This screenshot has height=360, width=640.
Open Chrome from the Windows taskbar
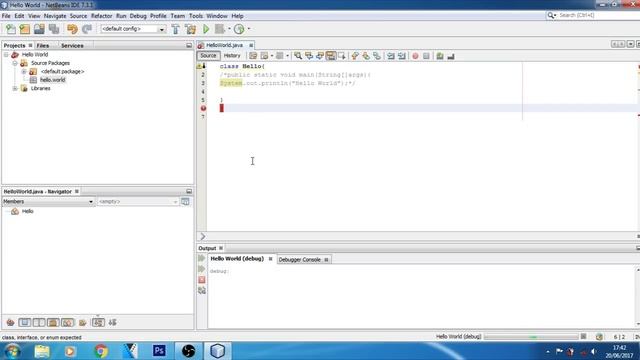coord(101,351)
